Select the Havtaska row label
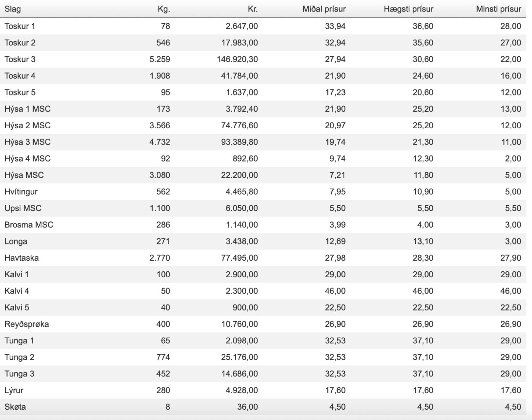 coord(21,258)
